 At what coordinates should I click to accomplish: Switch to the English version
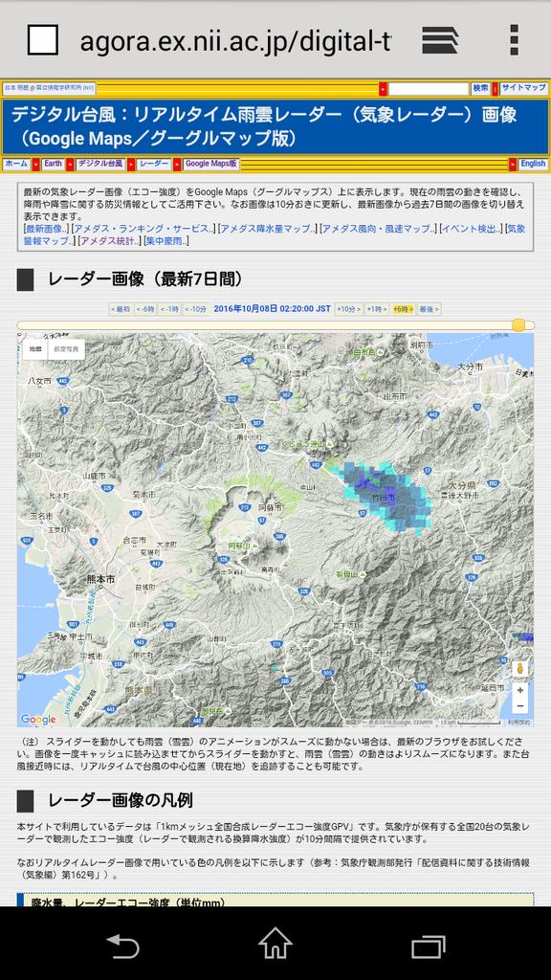pyautogui.click(x=533, y=164)
